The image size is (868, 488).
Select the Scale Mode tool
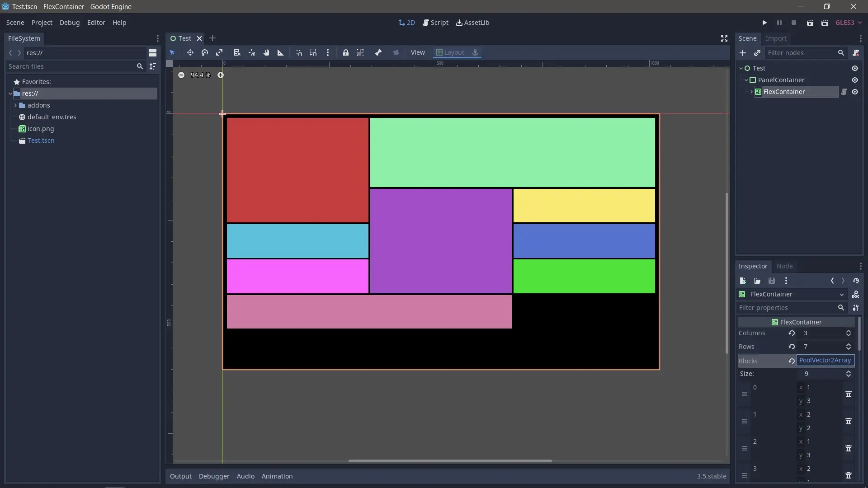pyautogui.click(x=219, y=53)
